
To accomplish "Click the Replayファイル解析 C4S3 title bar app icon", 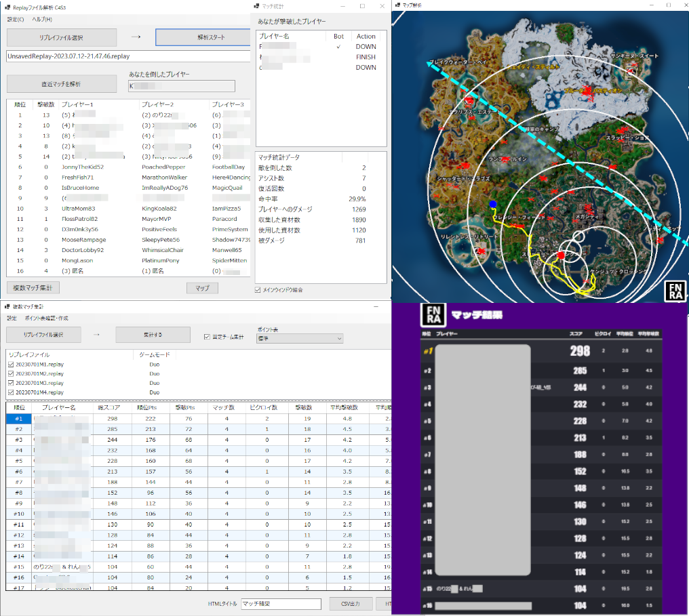I will pos(7,7).
